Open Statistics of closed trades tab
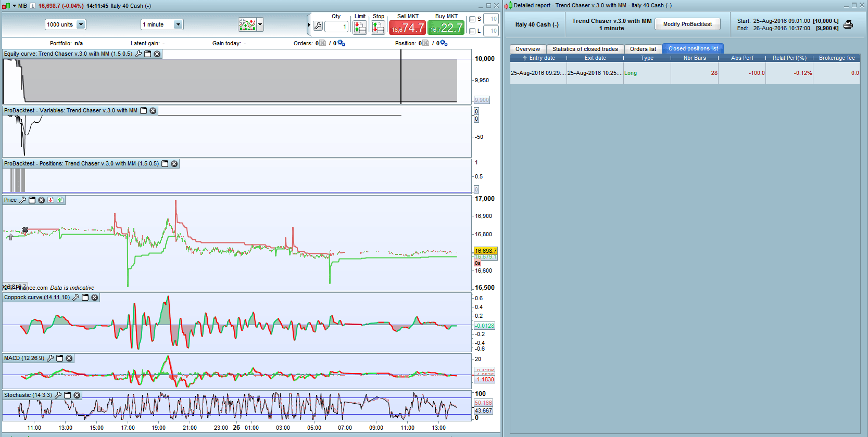Image resolution: width=868 pixels, height=437 pixels. (585, 49)
